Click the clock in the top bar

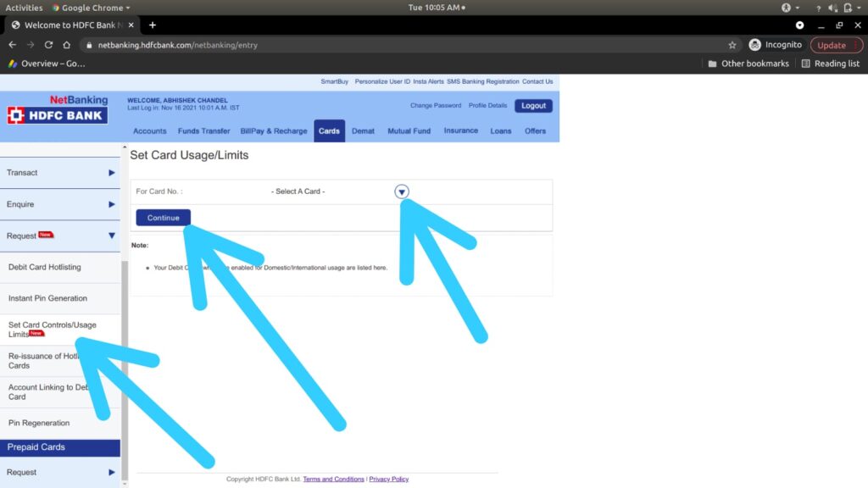click(x=437, y=8)
